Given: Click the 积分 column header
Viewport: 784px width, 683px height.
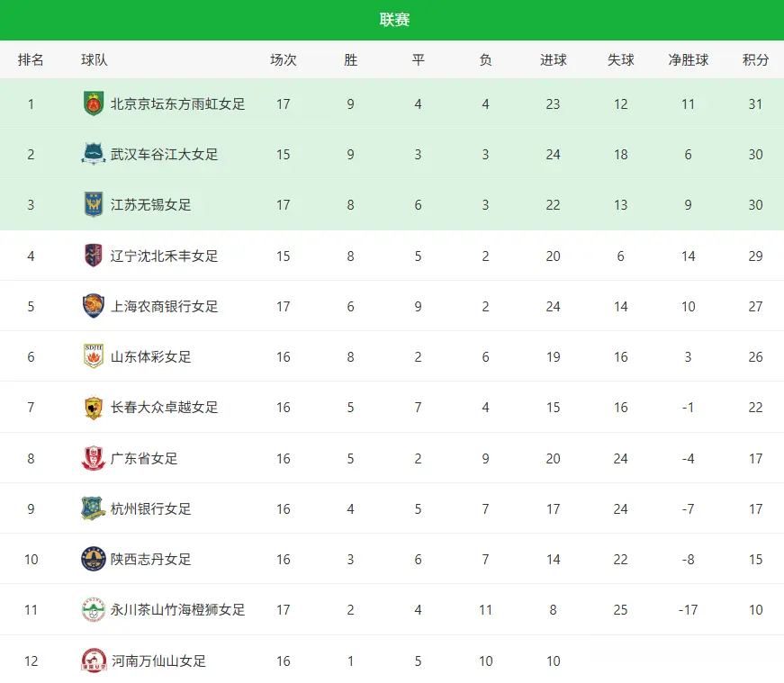Looking at the screenshot, I should tap(755, 60).
